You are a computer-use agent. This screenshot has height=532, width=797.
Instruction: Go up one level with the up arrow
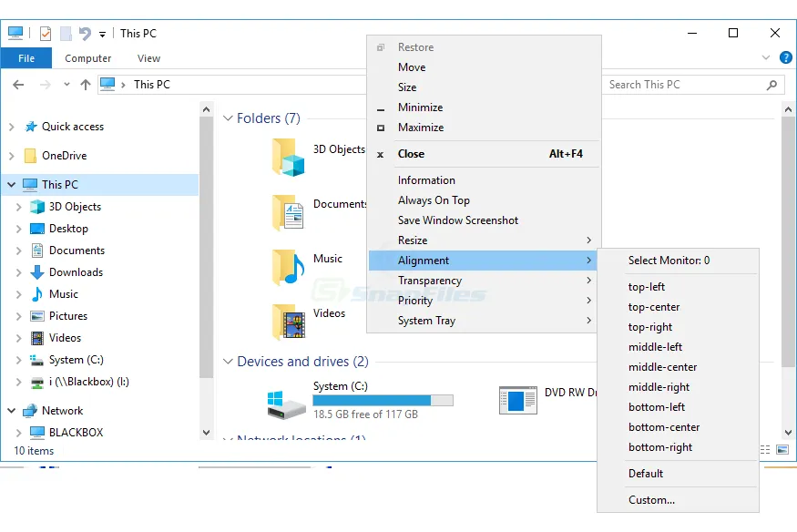[86, 85]
